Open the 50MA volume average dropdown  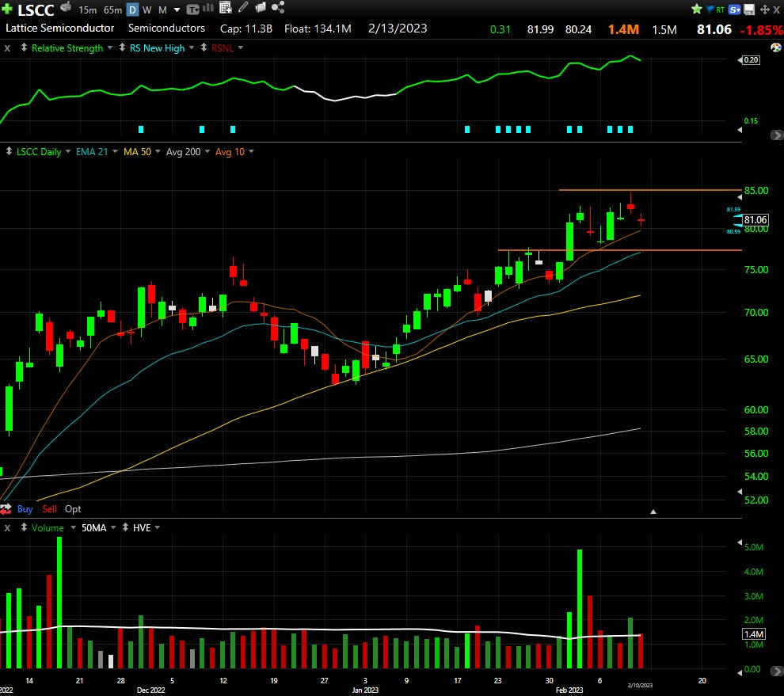tap(113, 527)
